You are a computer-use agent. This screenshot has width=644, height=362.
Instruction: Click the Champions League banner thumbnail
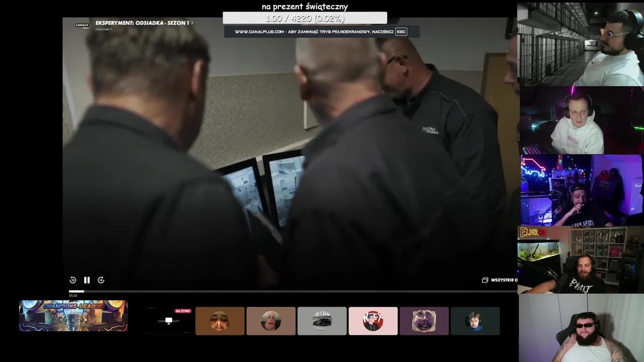(73, 316)
